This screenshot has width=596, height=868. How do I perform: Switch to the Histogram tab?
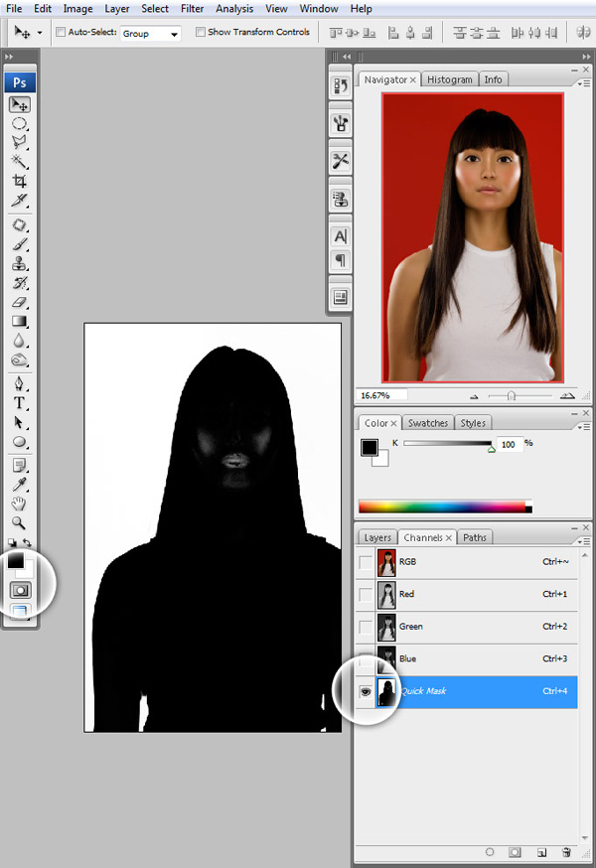[449, 79]
